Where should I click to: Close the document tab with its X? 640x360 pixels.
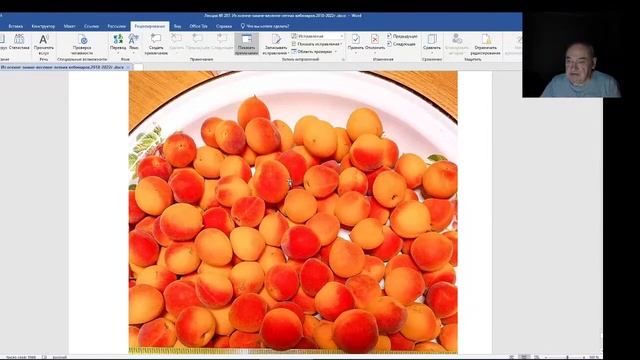pos(128,67)
